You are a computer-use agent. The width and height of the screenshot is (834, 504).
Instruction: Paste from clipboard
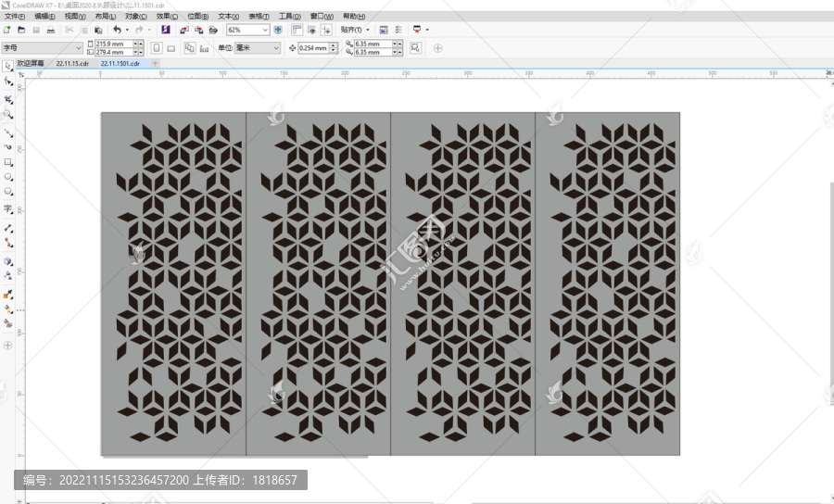[x=98, y=30]
